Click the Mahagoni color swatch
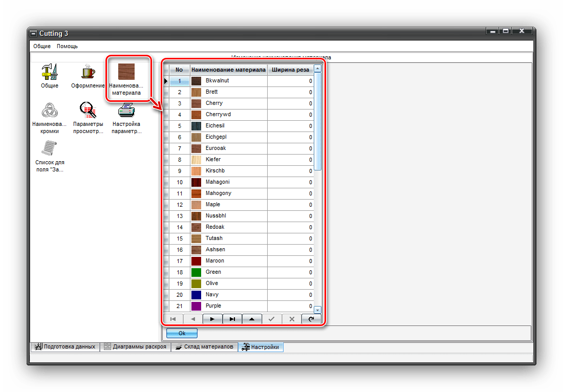The width and height of the screenshot is (563, 392). [196, 182]
